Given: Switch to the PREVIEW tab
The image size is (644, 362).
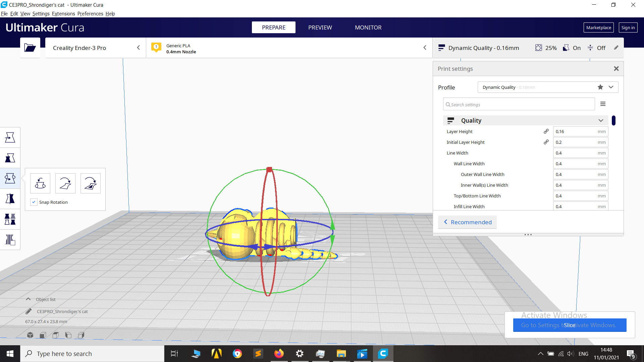Looking at the screenshot, I should [320, 27].
